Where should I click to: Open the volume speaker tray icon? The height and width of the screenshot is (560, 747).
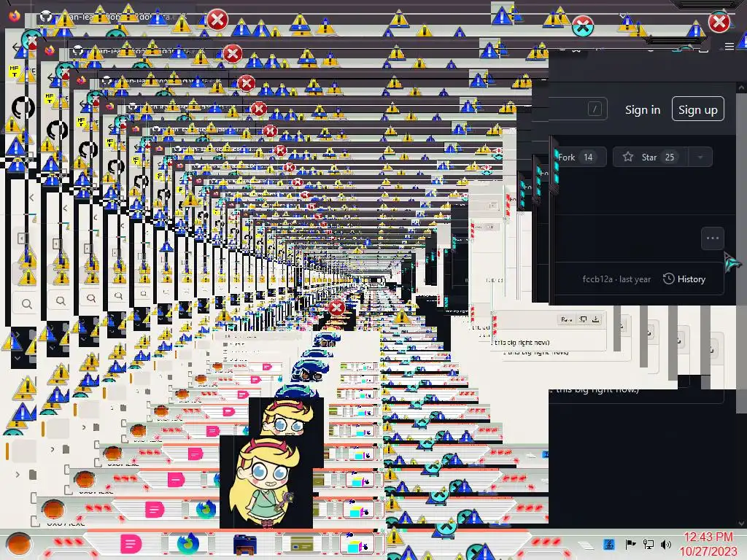point(666,544)
